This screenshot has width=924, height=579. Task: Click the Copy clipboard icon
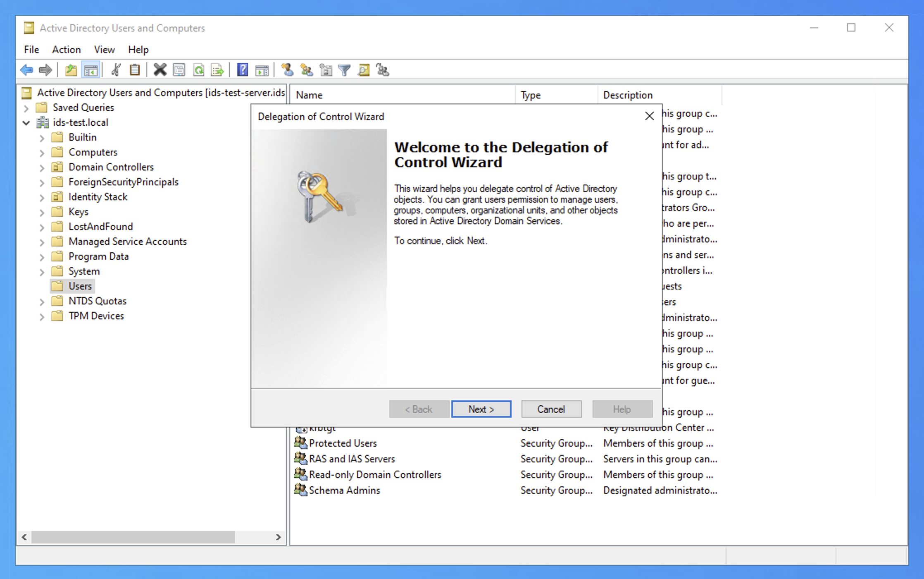[135, 70]
